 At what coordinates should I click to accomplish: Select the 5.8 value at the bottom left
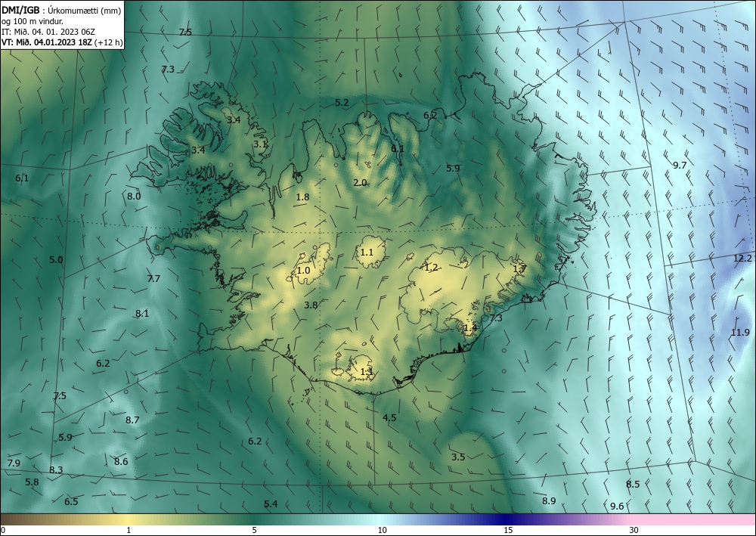pyautogui.click(x=33, y=482)
